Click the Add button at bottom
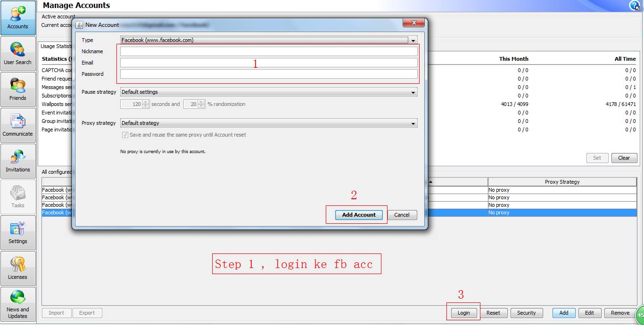The image size is (644, 325). (564, 313)
